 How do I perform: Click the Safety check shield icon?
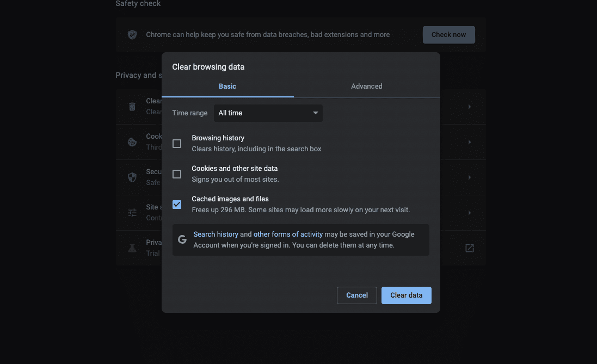coord(132,35)
